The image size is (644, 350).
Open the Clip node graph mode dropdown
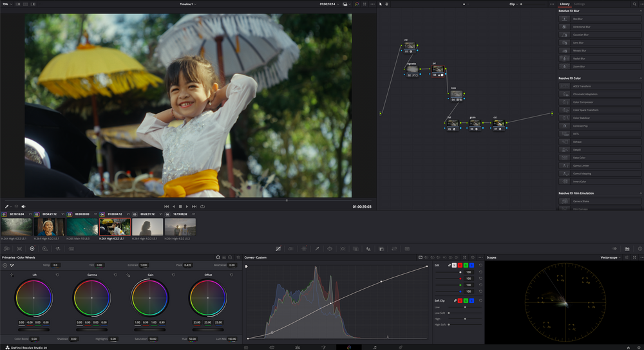pos(513,4)
